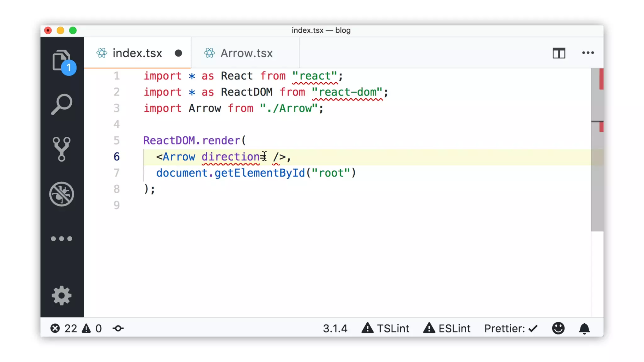The height and width of the screenshot is (362, 644).
Task: Open the Source Control view
Action: pos(62,149)
